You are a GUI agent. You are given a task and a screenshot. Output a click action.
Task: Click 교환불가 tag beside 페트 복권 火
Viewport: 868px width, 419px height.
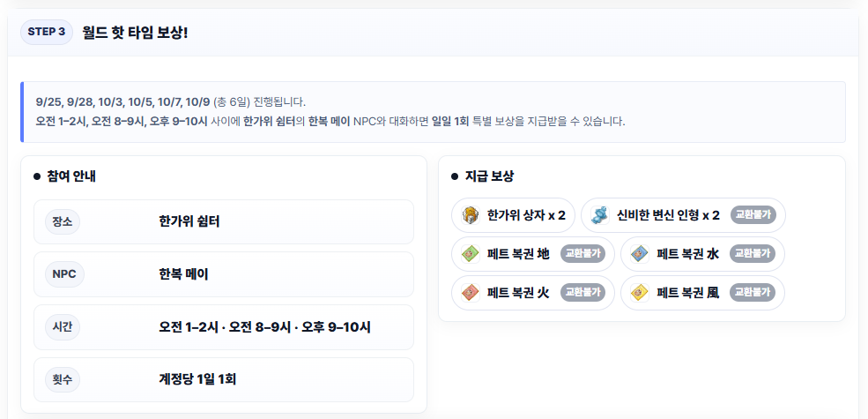coord(582,293)
